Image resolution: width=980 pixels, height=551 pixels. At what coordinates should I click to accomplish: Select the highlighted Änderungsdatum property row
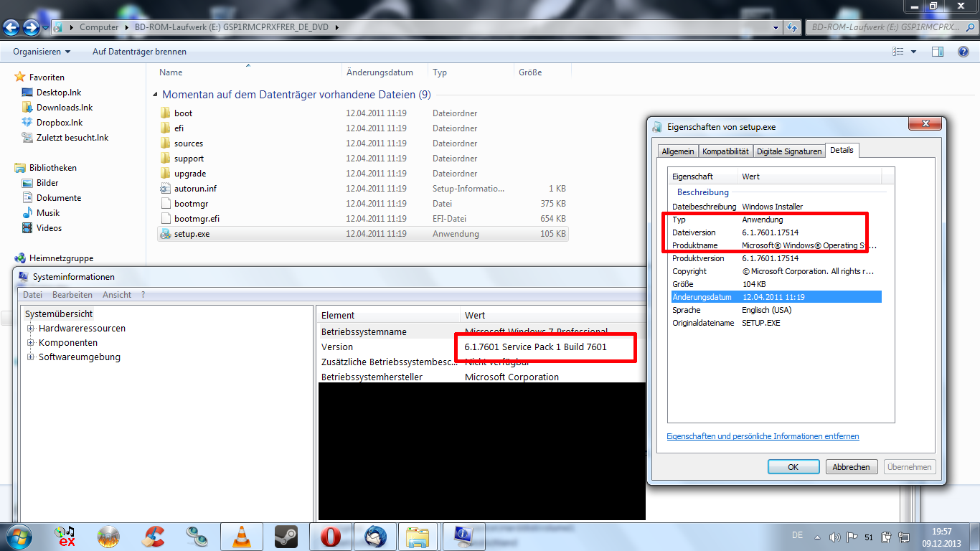point(776,297)
